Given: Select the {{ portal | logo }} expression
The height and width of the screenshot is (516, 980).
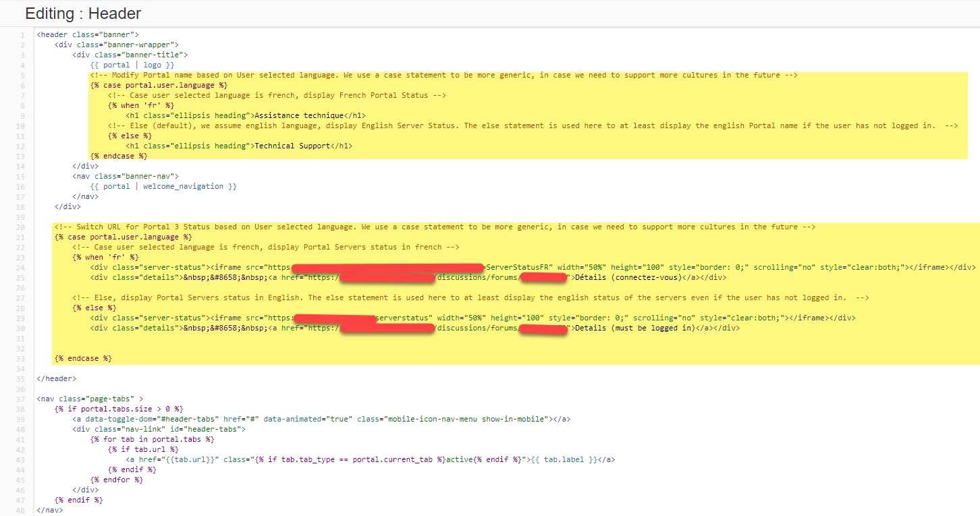Looking at the screenshot, I should point(132,65).
